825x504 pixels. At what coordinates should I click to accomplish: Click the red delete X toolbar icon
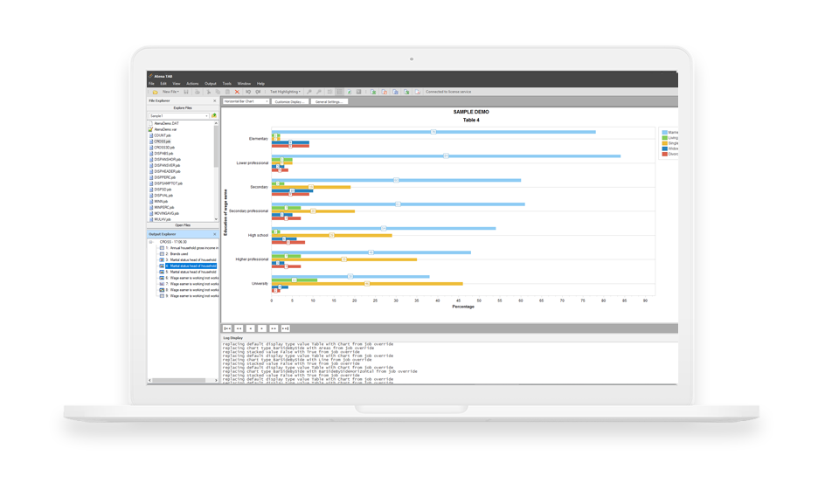237,92
